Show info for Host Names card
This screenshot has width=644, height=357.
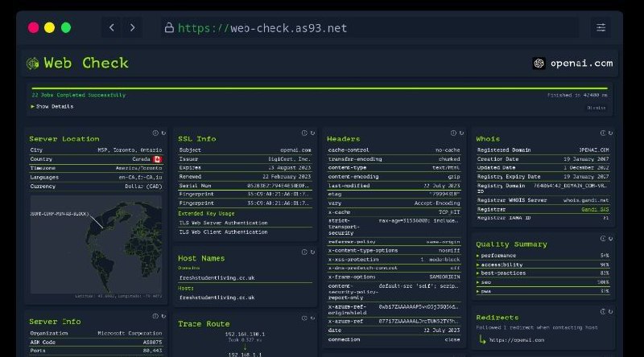303,252
